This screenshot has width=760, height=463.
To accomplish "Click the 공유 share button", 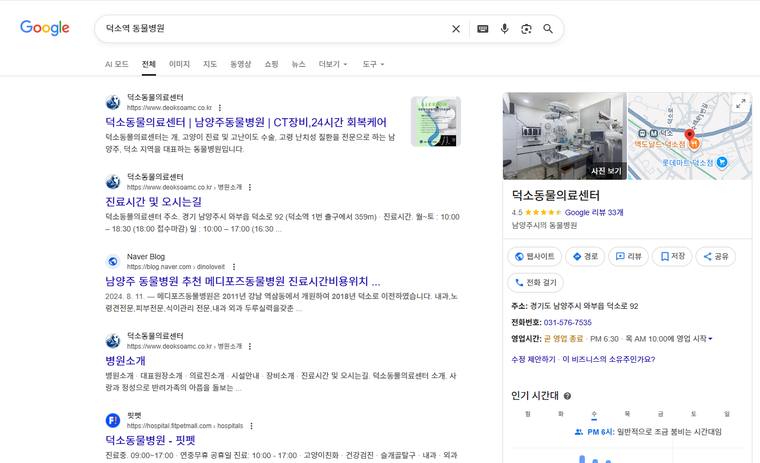I will coord(715,256).
